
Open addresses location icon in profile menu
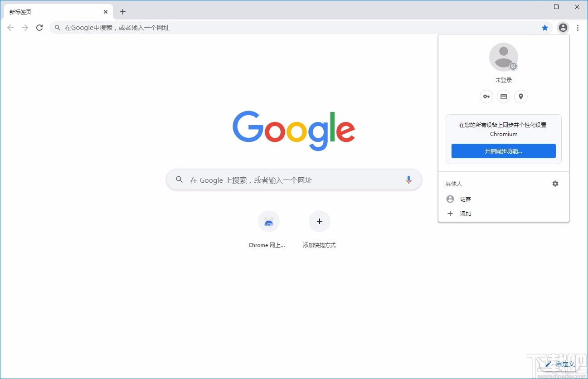coord(520,97)
